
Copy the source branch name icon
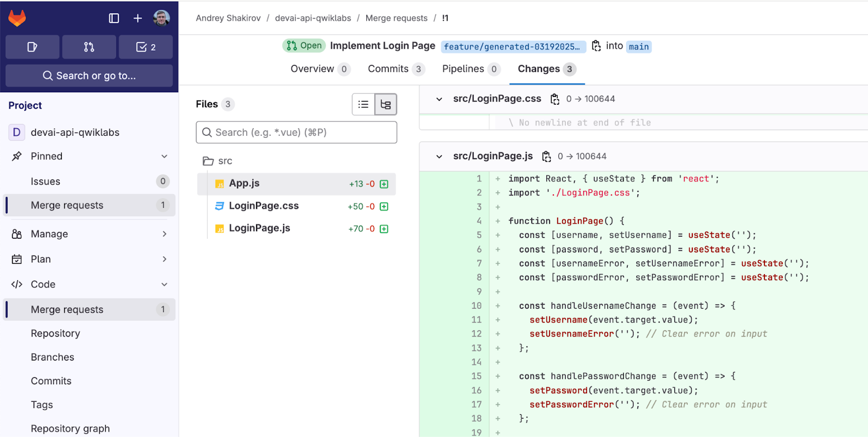(596, 46)
